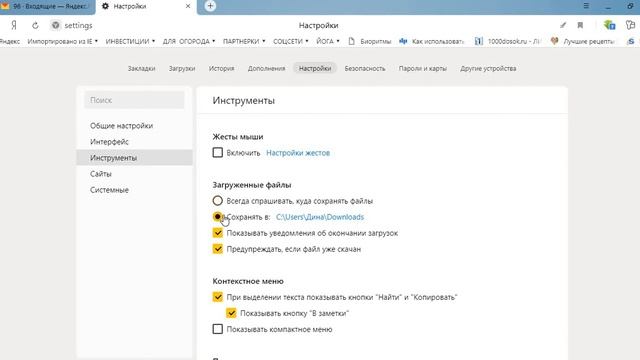
Task: Expand СОЦСЕТИ bookmarks folder
Action: [x=291, y=41]
